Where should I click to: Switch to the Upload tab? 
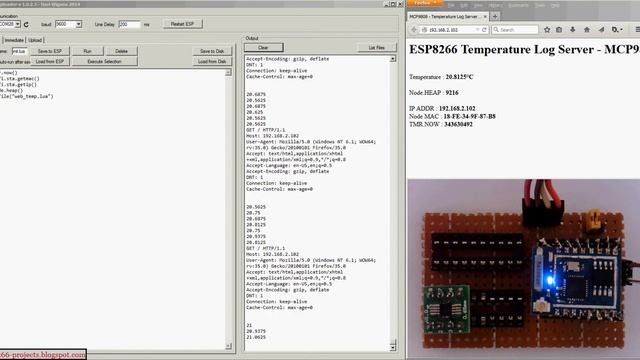(x=35, y=40)
